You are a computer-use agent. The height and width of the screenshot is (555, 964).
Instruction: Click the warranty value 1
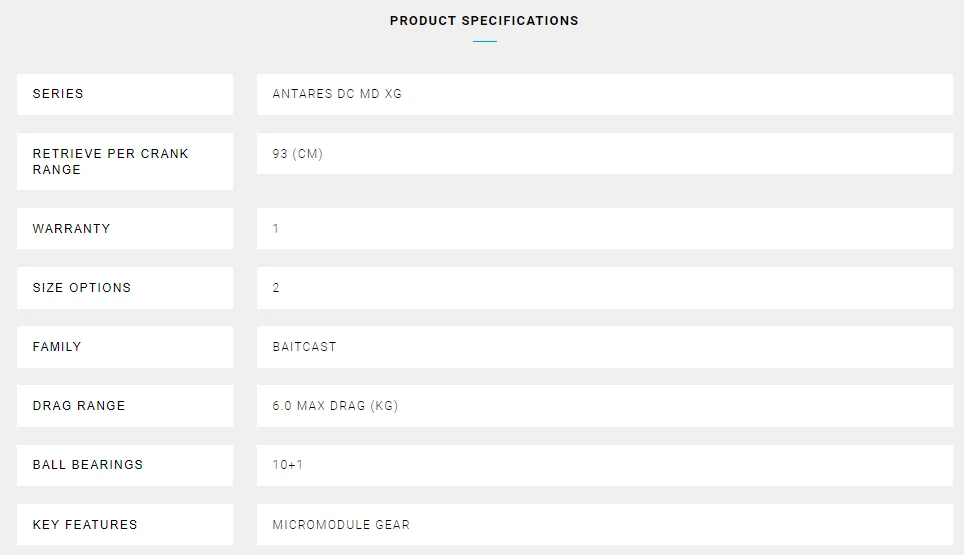pos(276,229)
